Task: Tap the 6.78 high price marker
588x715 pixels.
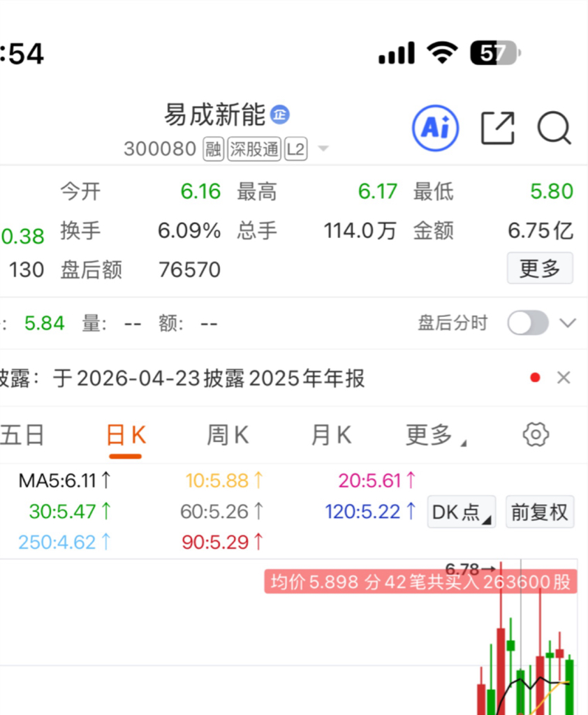Action: pos(470,568)
